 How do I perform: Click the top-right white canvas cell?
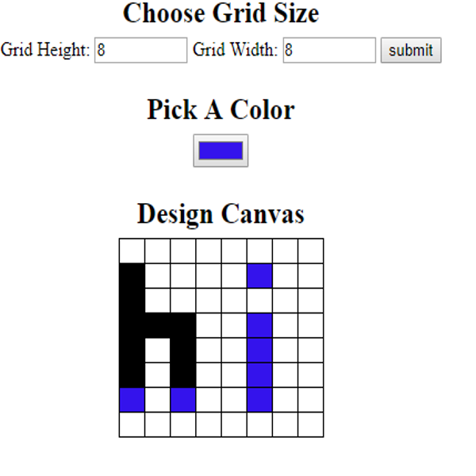[310, 251]
